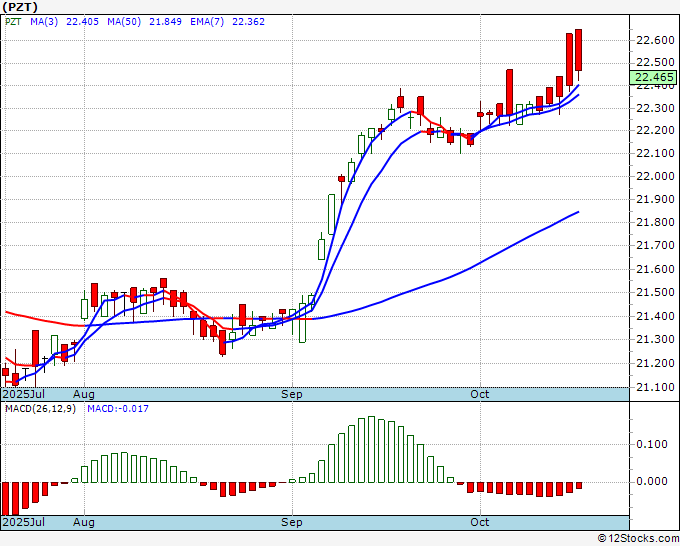Select the MA(50) indicator label
Screen dimensions: 680x546
coord(124,22)
